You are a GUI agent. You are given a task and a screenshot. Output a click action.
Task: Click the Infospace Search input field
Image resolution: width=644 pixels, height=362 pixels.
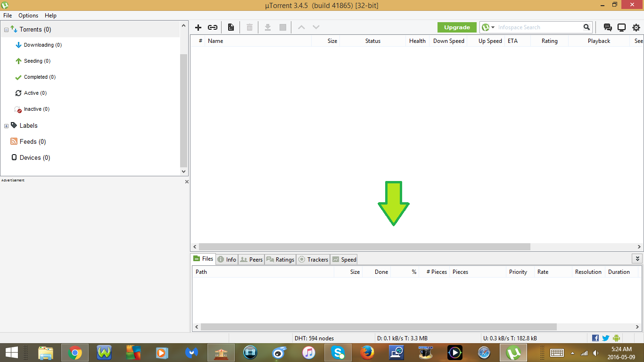[x=539, y=27]
